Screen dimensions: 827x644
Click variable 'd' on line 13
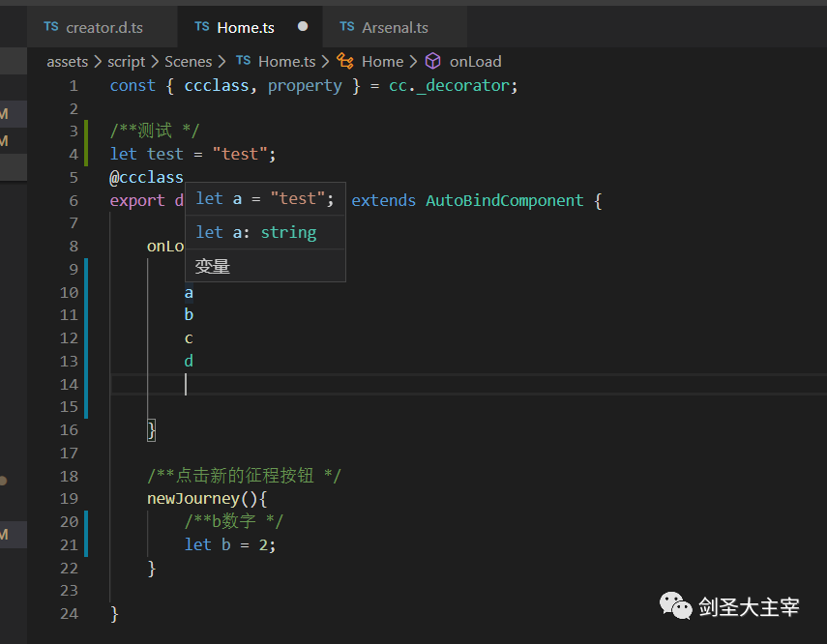tap(189, 362)
